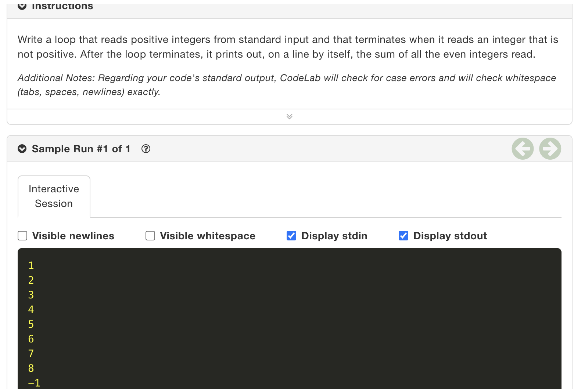Uncheck the Display stdin checkbox
This screenshot has height=392, width=574.
tap(291, 236)
